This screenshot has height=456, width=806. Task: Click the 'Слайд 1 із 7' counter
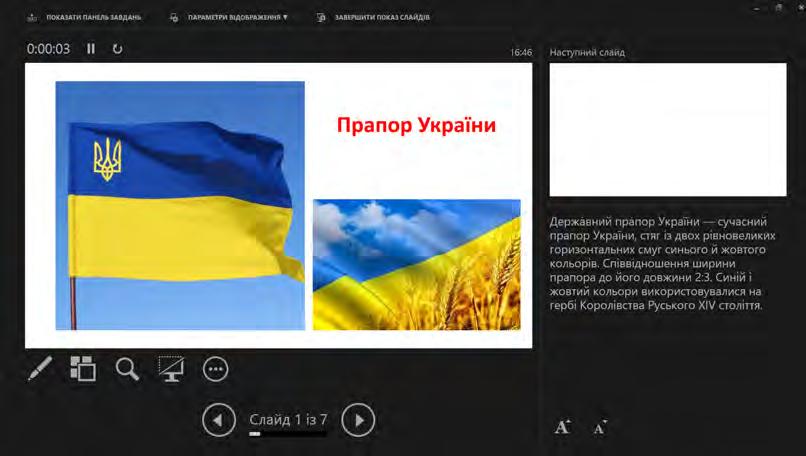tap(288, 419)
